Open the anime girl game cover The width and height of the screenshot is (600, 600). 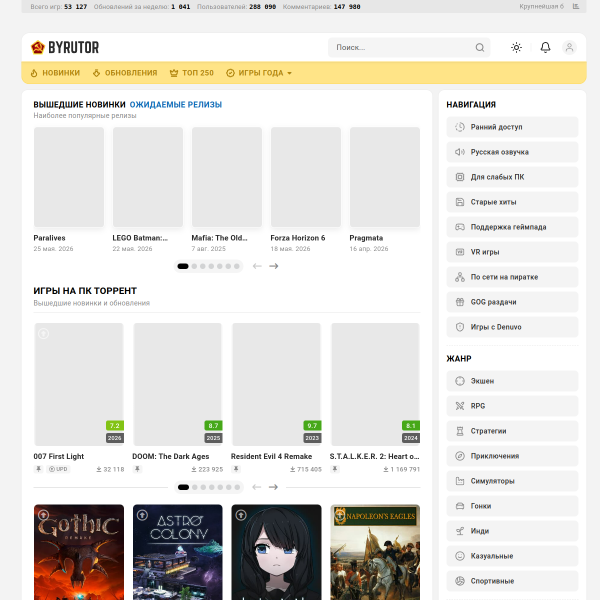click(x=276, y=552)
